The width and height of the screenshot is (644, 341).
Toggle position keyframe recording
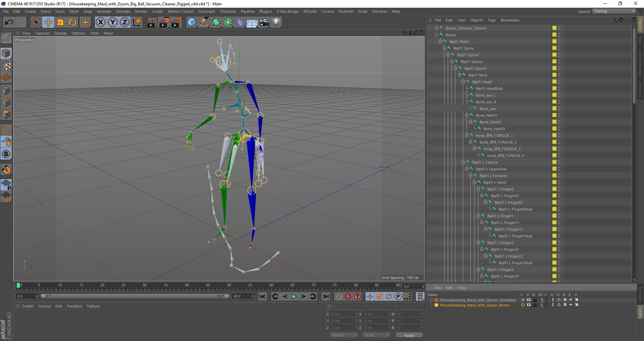click(x=370, y=296)
